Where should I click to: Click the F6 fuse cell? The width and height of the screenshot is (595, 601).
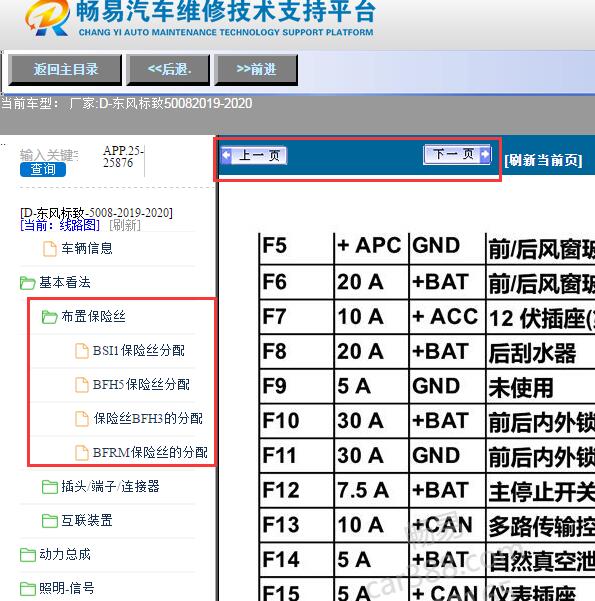[x=297, y=282]
